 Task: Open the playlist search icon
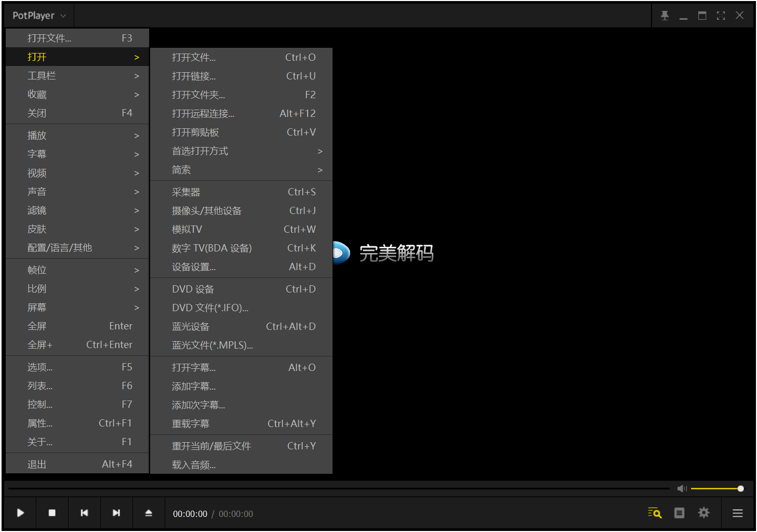coord(655,513)
